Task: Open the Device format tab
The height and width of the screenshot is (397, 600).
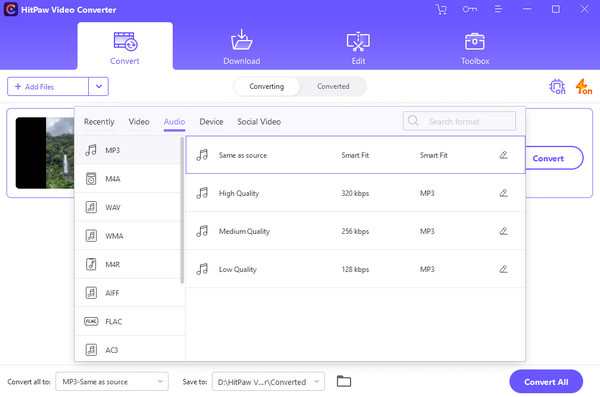Action: point(211,122)
